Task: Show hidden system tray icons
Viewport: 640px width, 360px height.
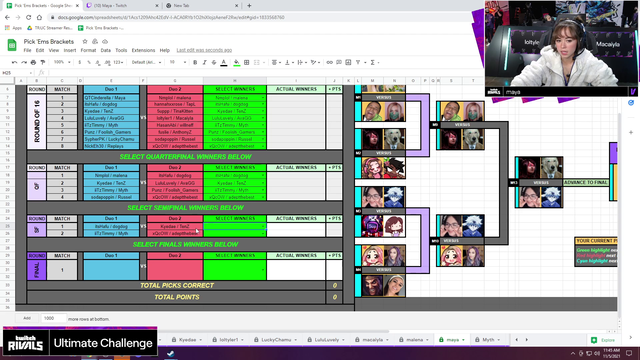Action: point(573,353)
